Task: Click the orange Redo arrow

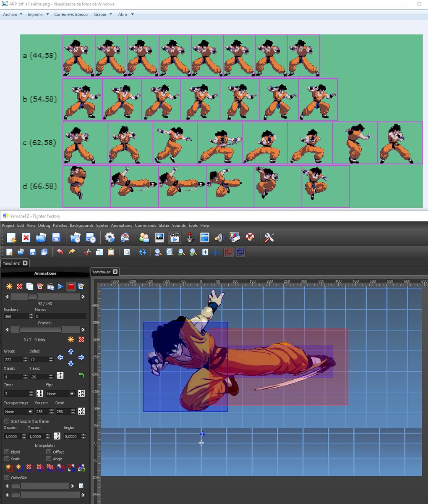Action: tap(72, 252)
